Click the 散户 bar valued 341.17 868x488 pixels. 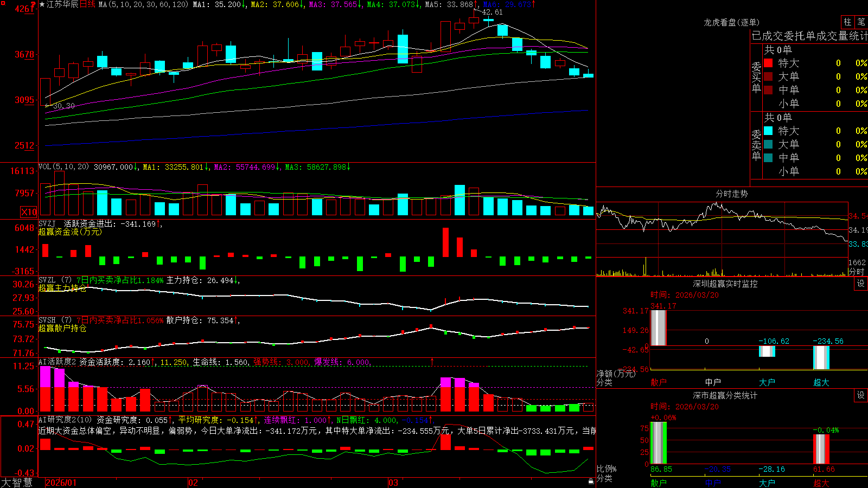pos(658,328)
